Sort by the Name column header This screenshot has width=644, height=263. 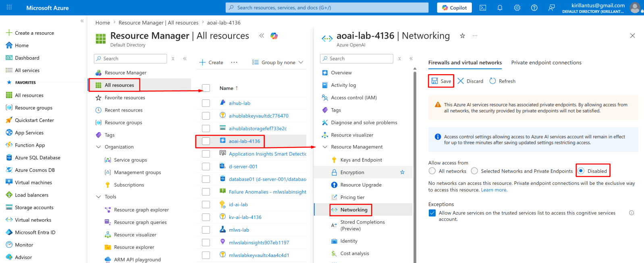pos(229,88)
